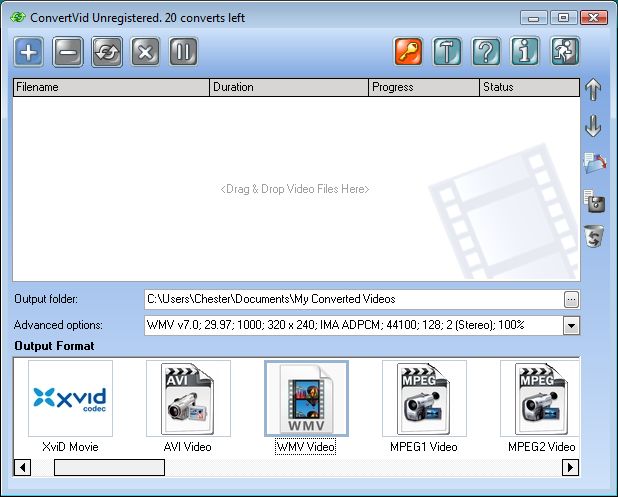
Task: Show About info with the i icon
Action: click(x=526, y=52)
